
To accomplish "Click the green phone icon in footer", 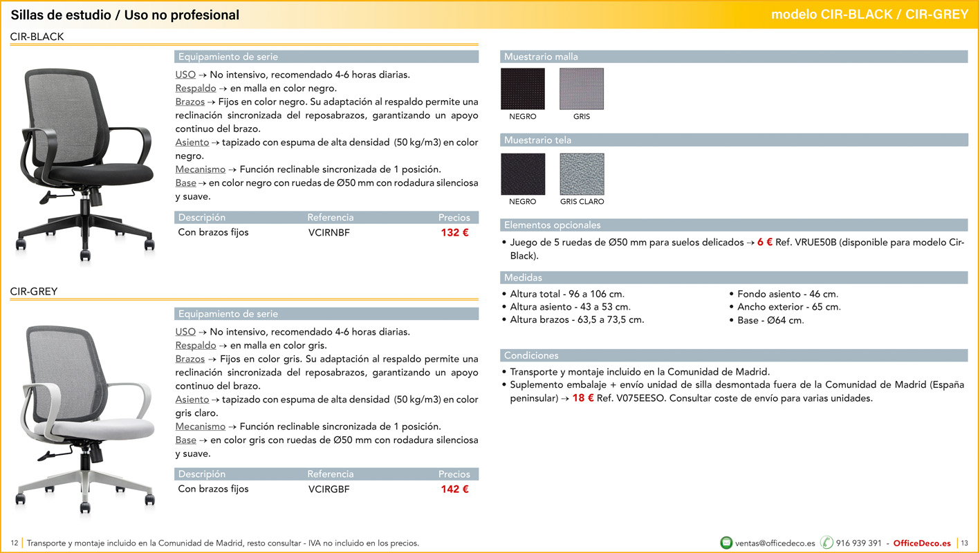I will click(826, 543).
